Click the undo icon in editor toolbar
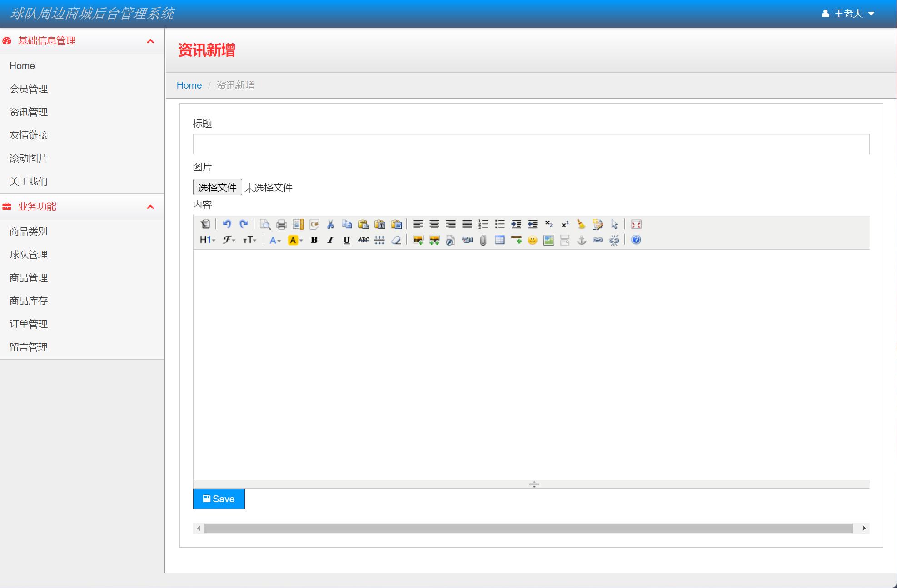The image size is (897, 588). click(227, 224)
